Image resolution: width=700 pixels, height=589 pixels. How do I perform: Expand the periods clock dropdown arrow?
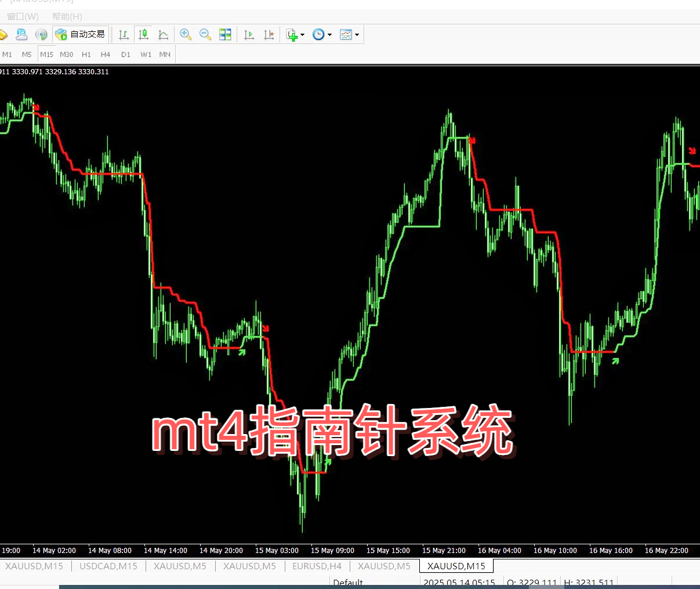tap(329, 35)
